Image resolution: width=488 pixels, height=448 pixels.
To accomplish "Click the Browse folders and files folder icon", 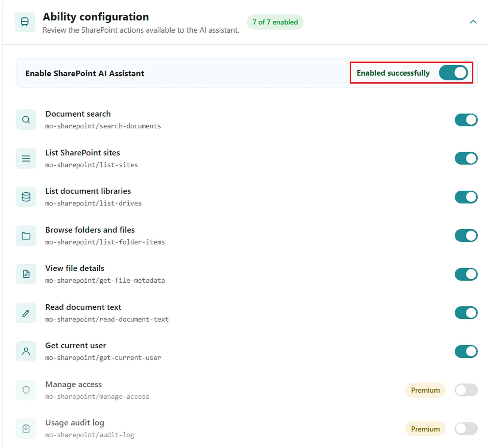I will coord(26,236).
